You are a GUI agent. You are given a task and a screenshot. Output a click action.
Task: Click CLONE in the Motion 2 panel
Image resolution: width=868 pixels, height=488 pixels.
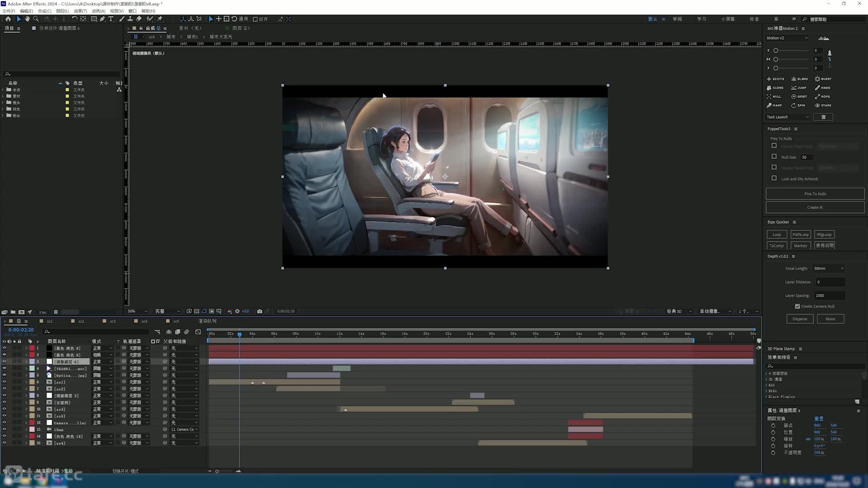pos(775,88)
